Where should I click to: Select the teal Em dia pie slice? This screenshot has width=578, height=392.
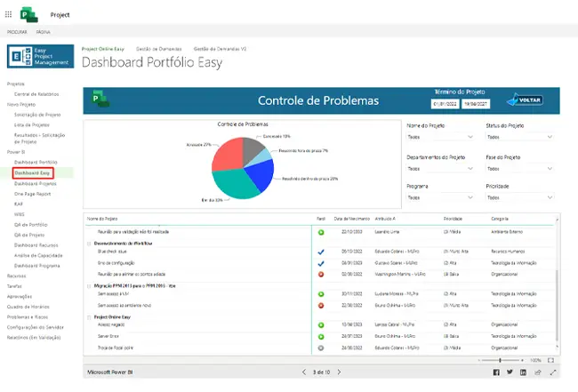tap(233, 184)
